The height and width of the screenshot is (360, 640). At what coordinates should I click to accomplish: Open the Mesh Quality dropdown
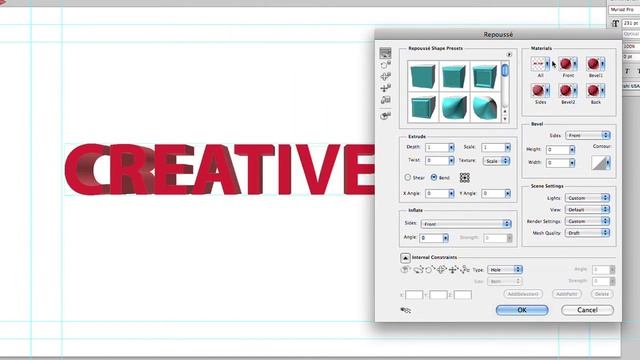[x=588, y=233]
